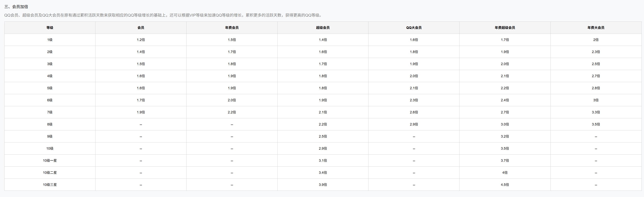The height and width of the screenshot is (197, 644).
Task: Click the 1级 row label
Action: point(50,40)
